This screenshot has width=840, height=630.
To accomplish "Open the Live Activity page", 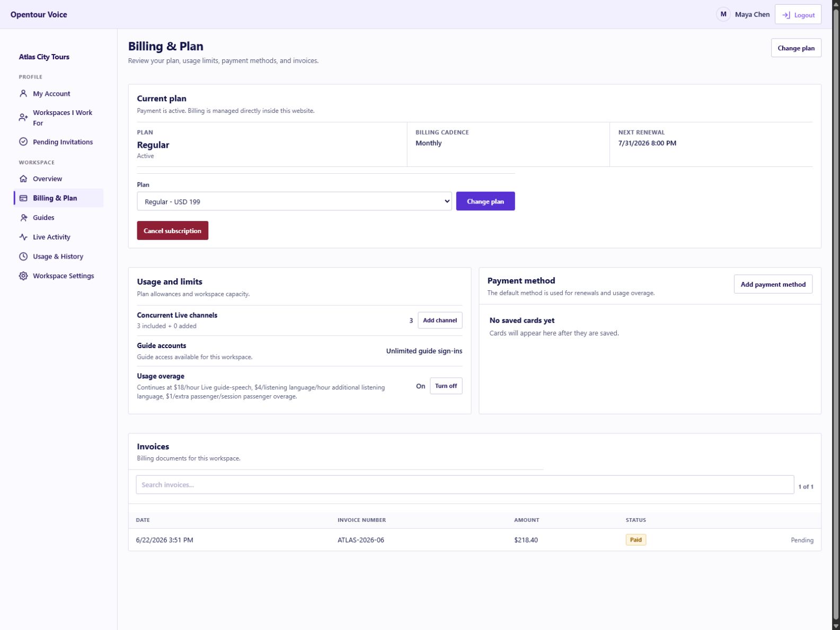I will coord(58,237).
